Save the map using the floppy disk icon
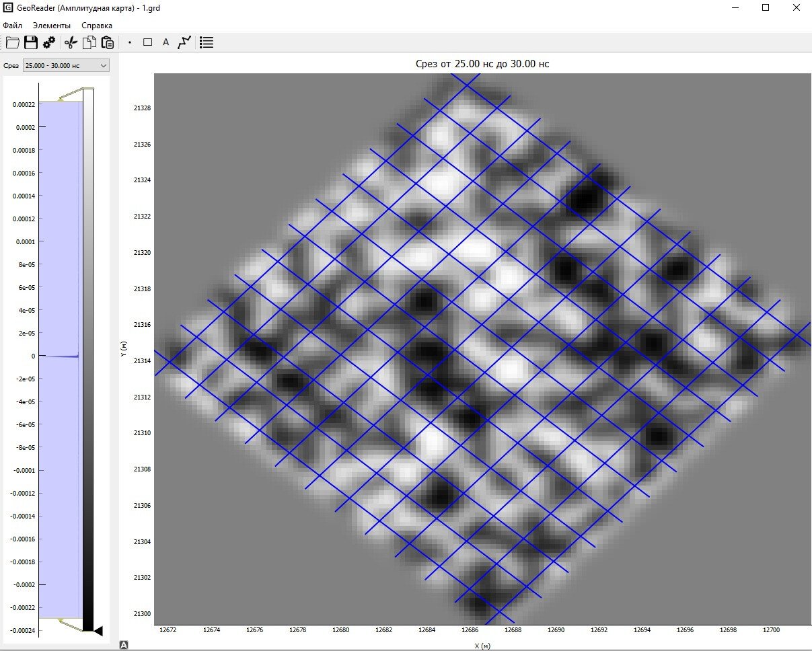This screenshot has width=812, height=651. coord(30,42)
